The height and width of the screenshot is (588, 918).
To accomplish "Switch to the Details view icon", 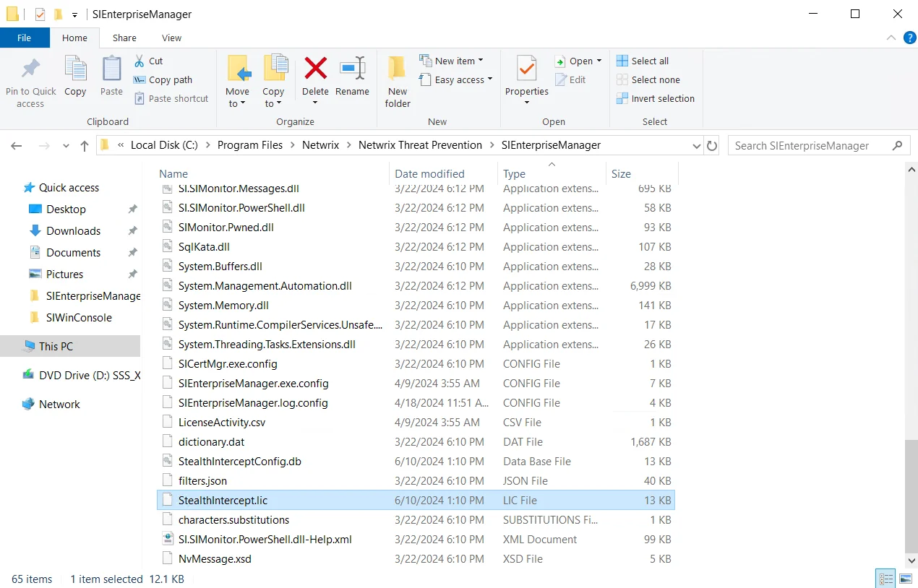I will [885, 579].
